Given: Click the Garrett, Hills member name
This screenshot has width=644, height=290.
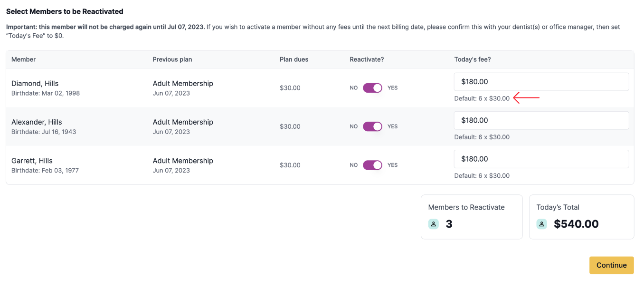Looking at the screenshot, I should pos(32,161).
